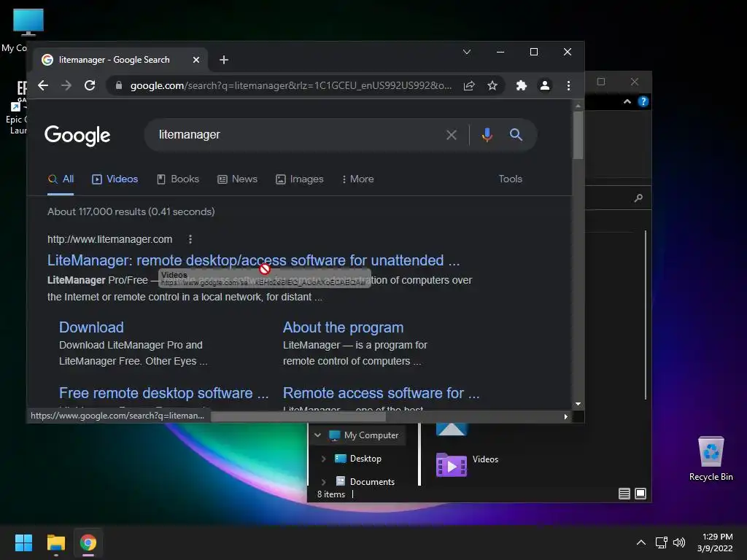Image resolution: width=747 pixels, height=560 pixels.
Task: Open the About the program sitelink
Action: pyautogui.click(x=343, y=327)
